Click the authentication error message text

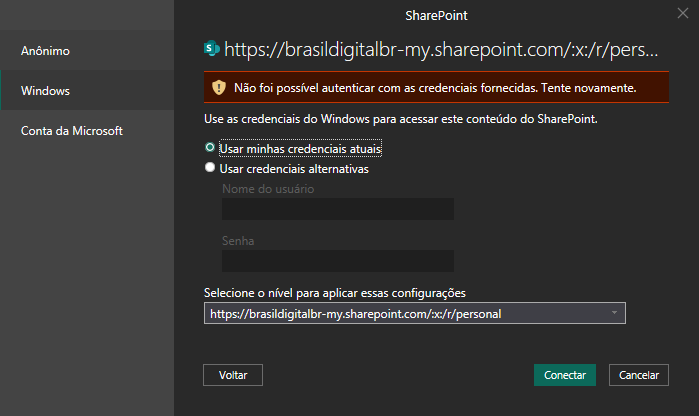point(435,88)
